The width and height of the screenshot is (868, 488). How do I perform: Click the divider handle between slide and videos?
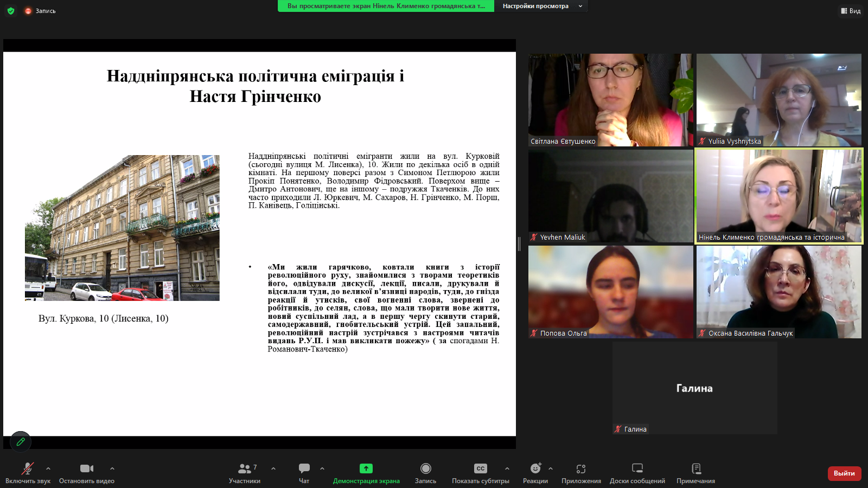[519, 244]
